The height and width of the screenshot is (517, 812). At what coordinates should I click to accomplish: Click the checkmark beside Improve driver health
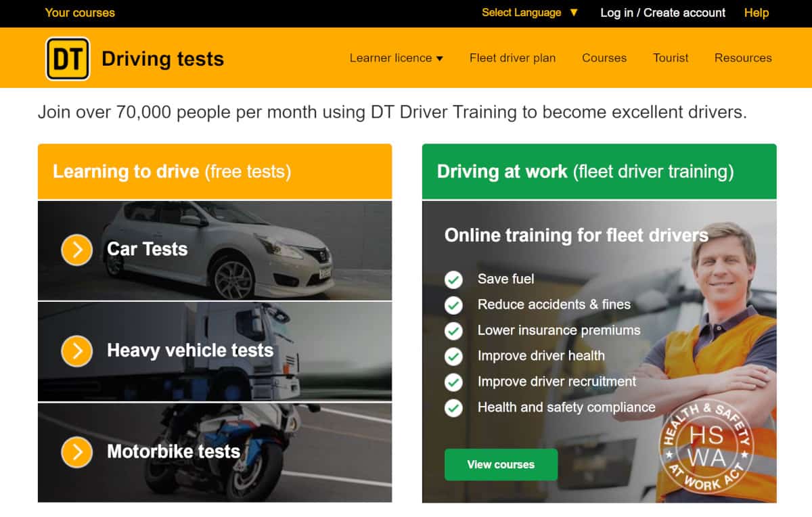453,357
